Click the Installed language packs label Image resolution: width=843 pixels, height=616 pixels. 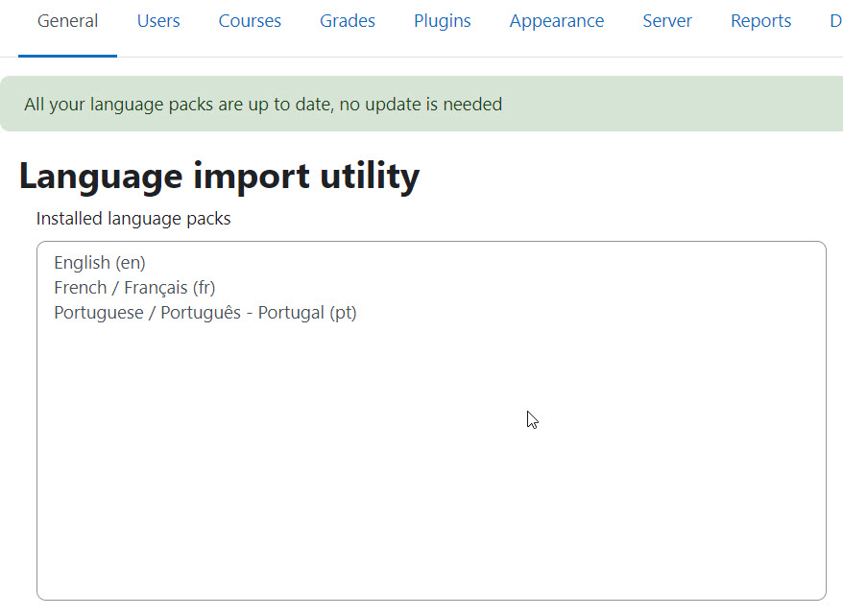pos(133,219)
